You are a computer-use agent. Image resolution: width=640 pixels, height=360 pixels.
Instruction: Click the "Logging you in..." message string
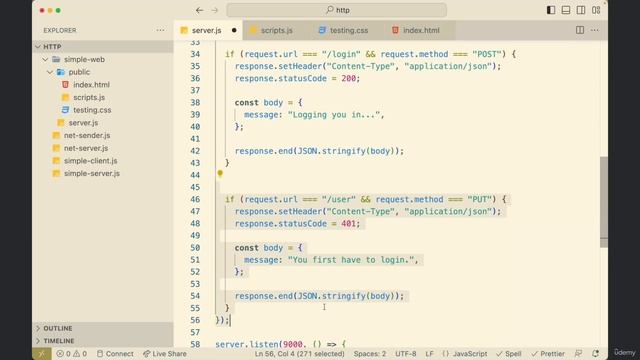pyautogui.click(x=333, y=115)
